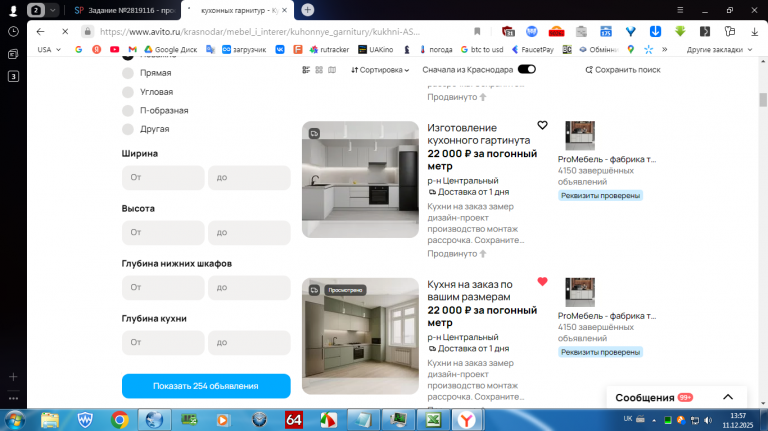This screenshot has height=431, width=768.
Task: Switch to 'Задание №2819116' tab
Action: (x=125, y=10)
